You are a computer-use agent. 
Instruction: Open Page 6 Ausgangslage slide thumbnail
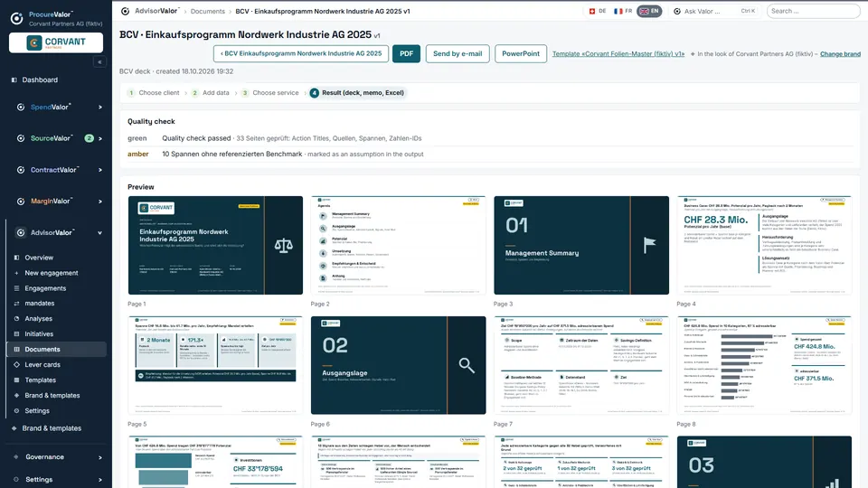coord(398,365)
